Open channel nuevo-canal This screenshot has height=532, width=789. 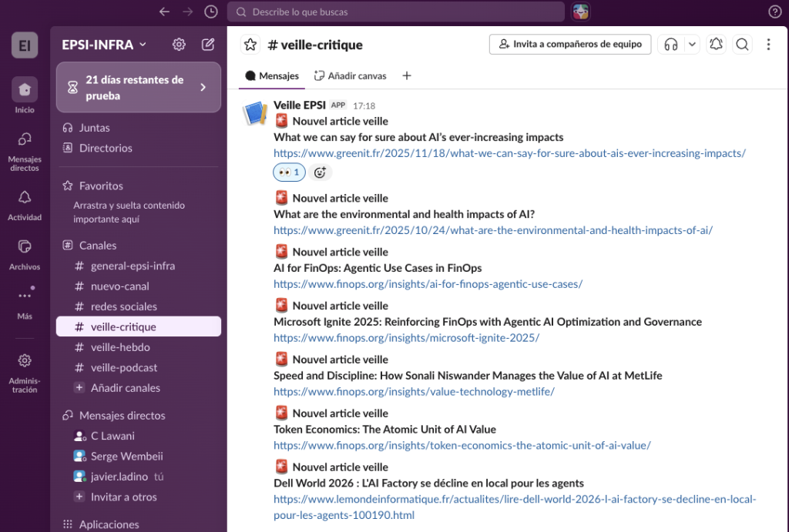point(139,286)
